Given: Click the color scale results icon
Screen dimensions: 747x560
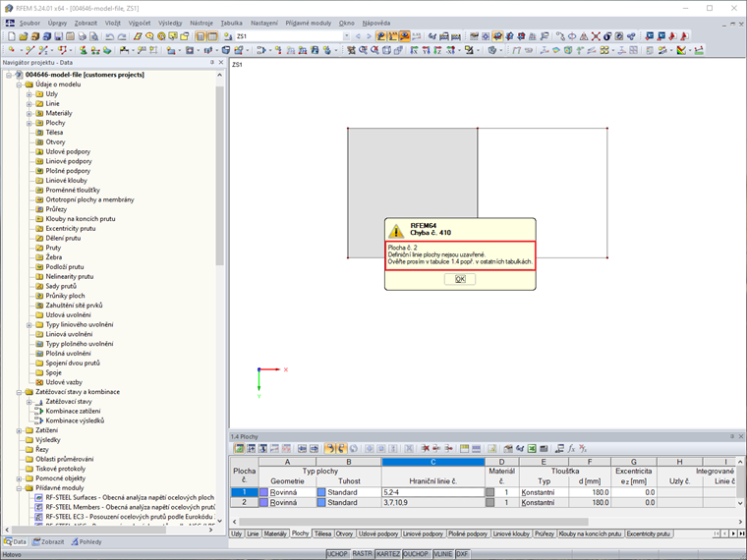Looking at the screenshot, I should [x=682, y=50].
